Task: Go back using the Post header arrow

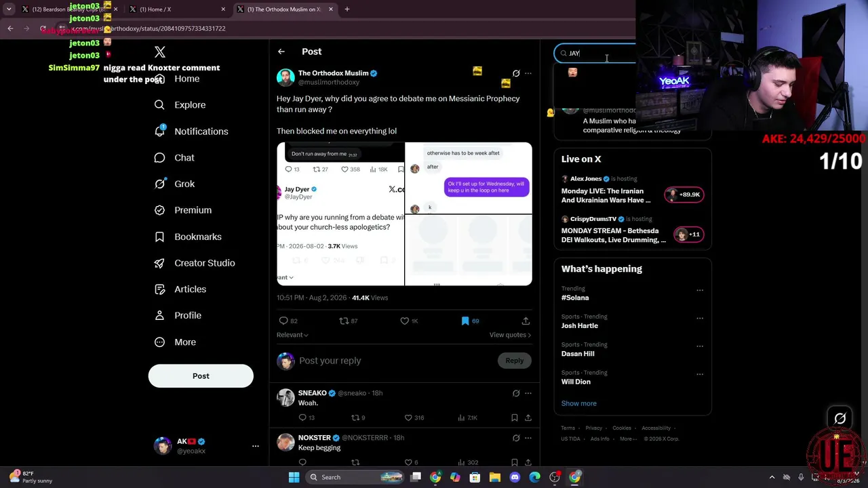Action: point(281,52)
